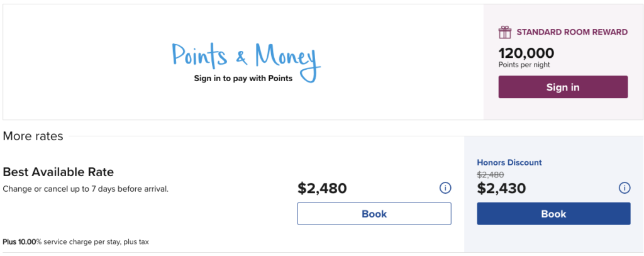The height and width of the screenshot is (256, 644).
Task: Click the $2,480 Best Available price
Action: pos(322,188)
